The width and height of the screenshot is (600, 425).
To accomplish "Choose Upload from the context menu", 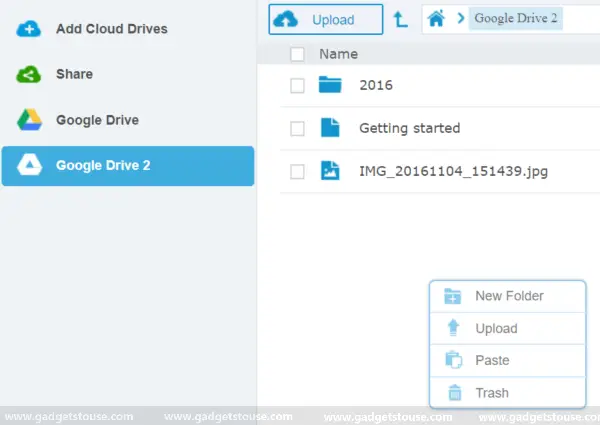I will 508,329.
